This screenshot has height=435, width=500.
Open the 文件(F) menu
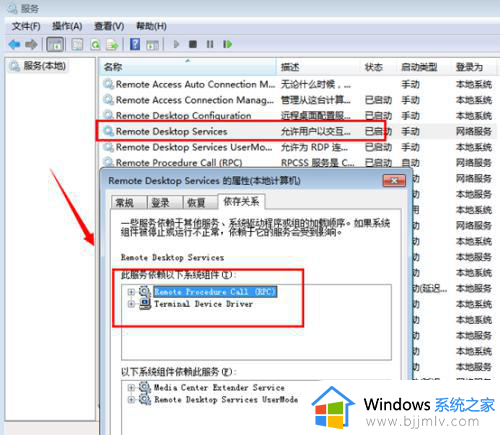pyautogui.click(x=26, y=26)
